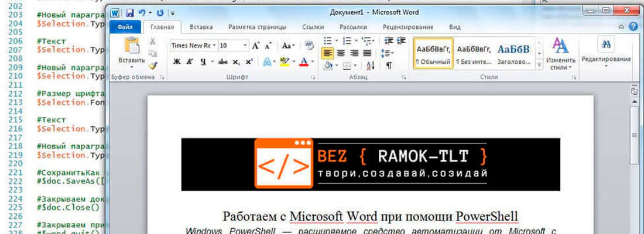Image resolution: width=644 pixels, height=234 pixels.
Task: Switch to the Ссылки tab
Action: 313,27
